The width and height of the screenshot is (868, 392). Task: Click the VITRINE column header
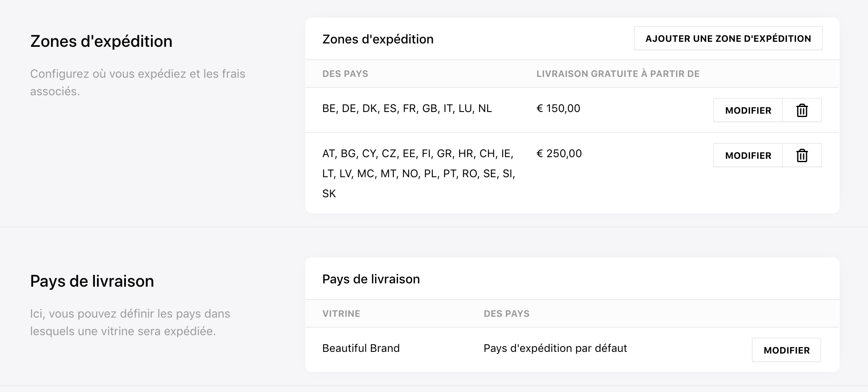coord(341,314)
